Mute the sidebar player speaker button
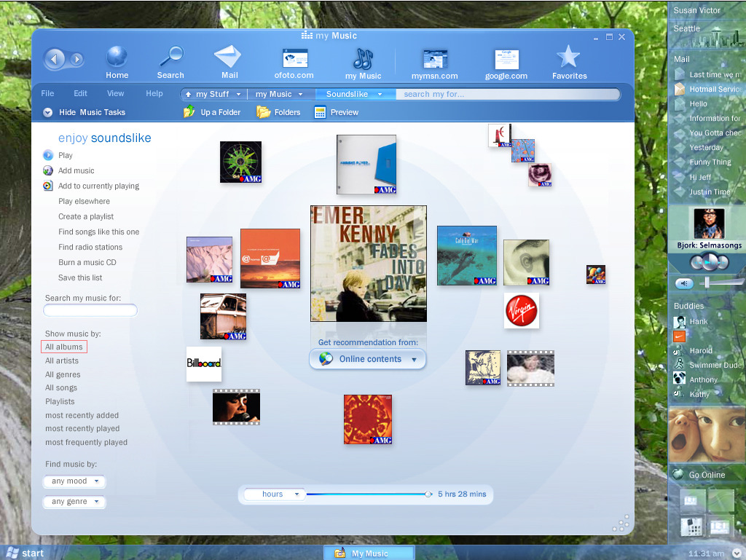746x560 pixels. point(684,283)
